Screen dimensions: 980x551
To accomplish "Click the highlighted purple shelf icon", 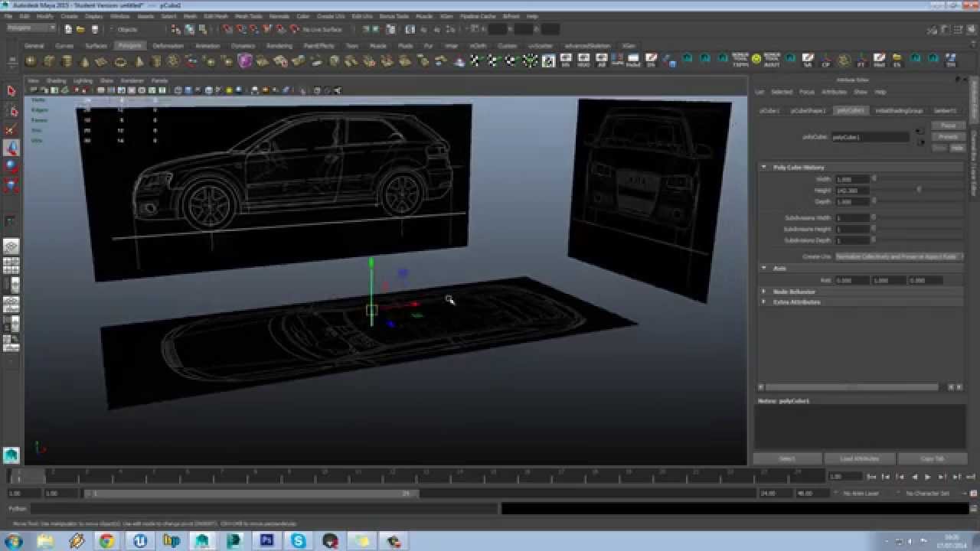I will click(x=245, y=60).
